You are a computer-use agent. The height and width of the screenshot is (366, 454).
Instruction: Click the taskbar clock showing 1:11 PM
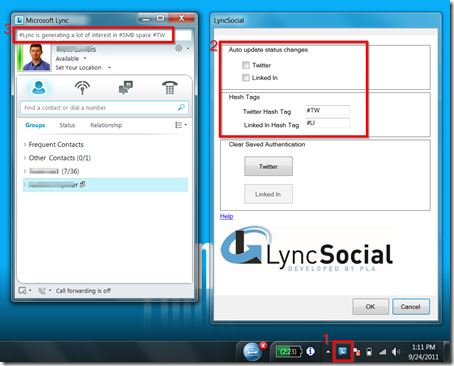pyautogui.click(x=423, y=352)
